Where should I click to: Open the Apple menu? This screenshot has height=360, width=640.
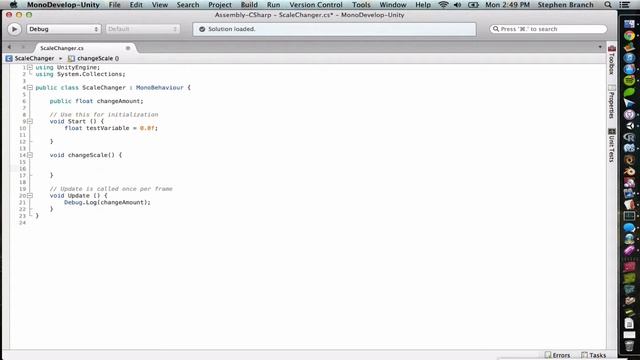pos(13,5)
